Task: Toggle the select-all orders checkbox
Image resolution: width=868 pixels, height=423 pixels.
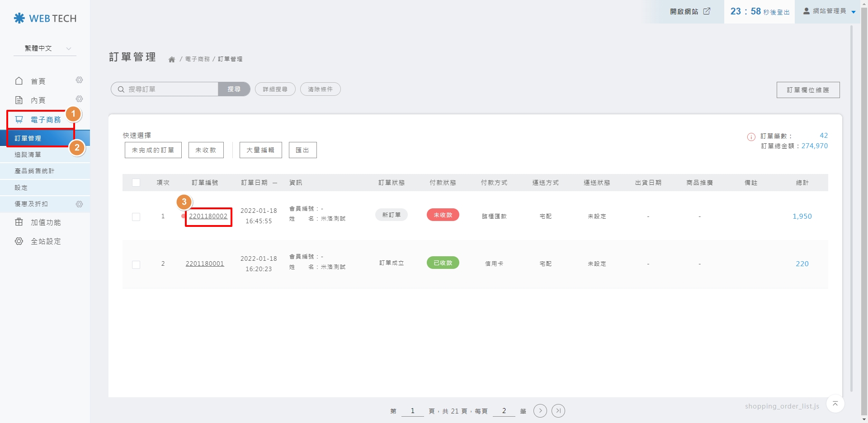Action: (x=136, y=183)
